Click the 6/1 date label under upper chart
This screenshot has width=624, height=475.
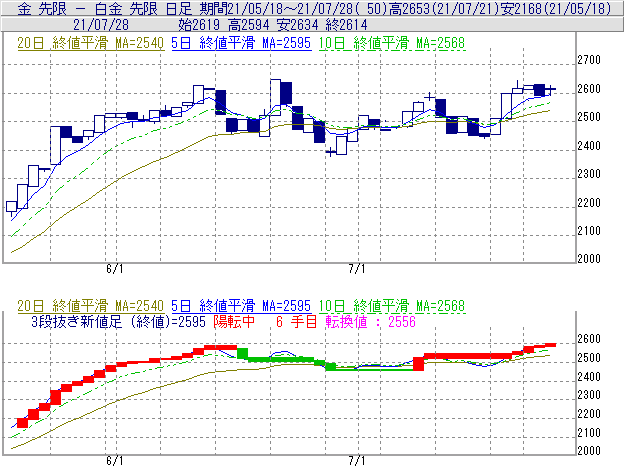[x=115, y=269]
